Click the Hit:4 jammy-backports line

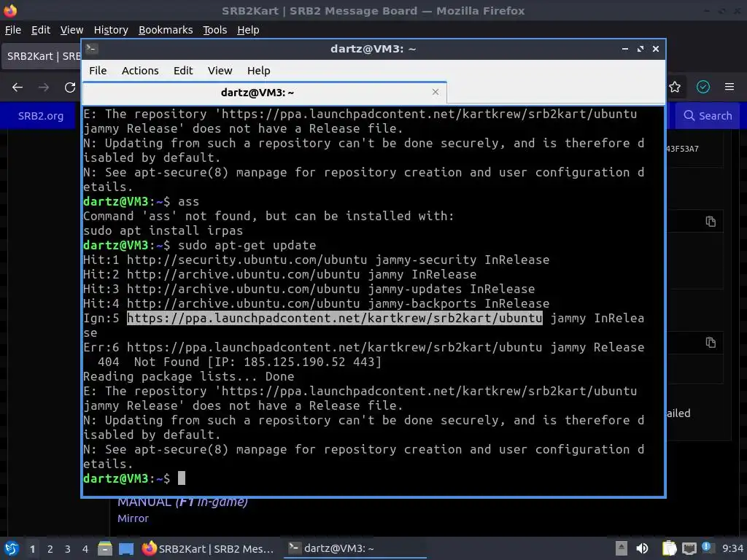317,304
